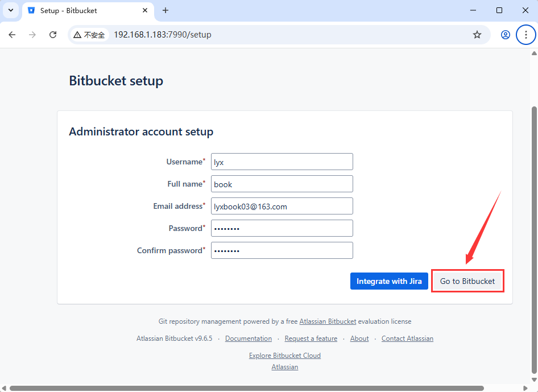The image size is (538, 392).
Task: Click the site security warning icon
Action: click(x=77, y=34)
